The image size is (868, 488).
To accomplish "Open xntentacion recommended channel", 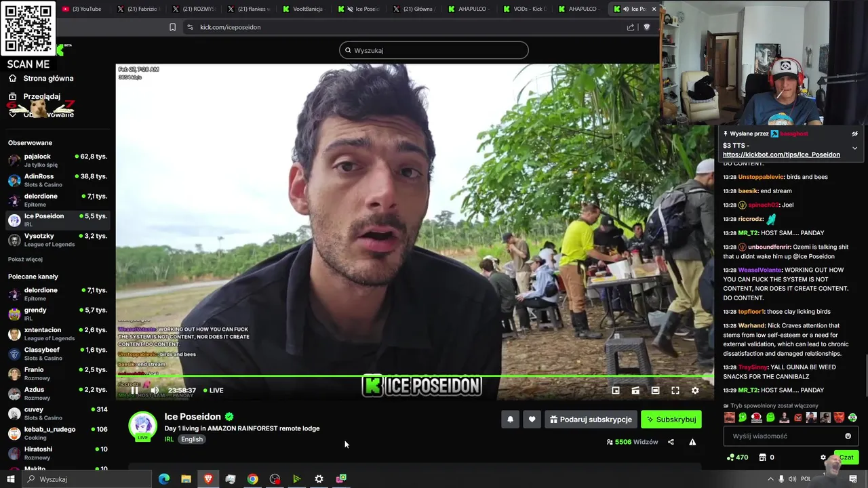I will click(x=58, y=333).
